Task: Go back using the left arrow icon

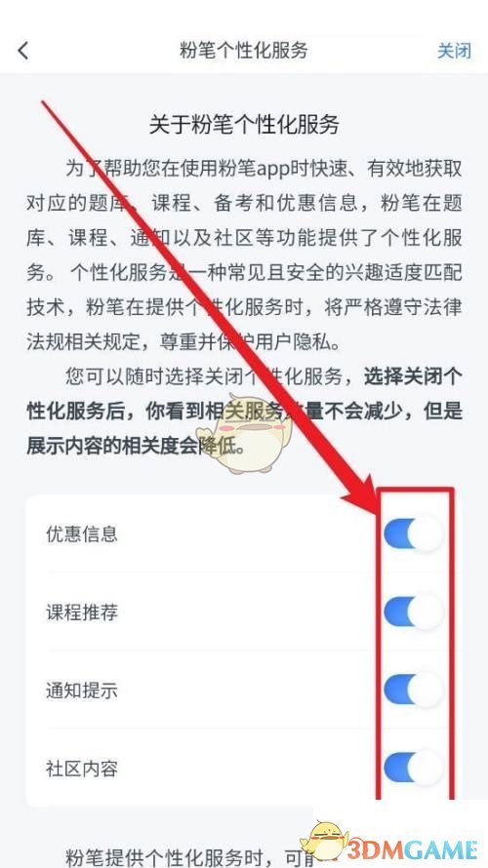Action: click(x=22, y=51)
